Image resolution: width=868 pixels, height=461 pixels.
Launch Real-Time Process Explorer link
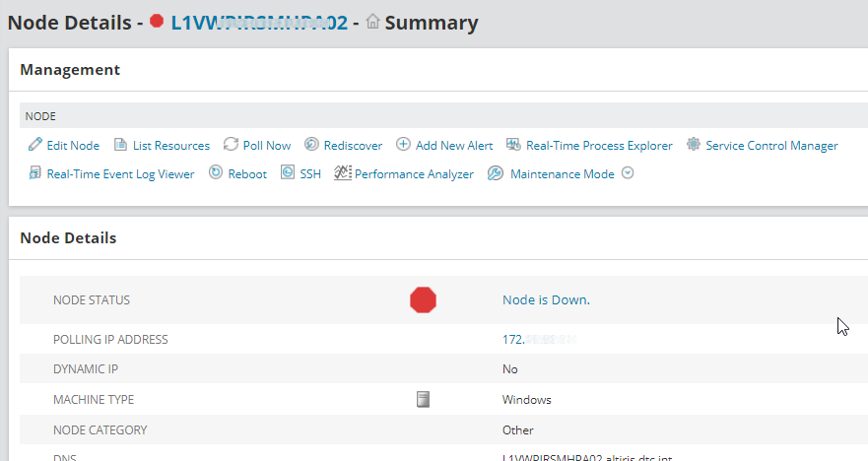(x=599, y=146)
